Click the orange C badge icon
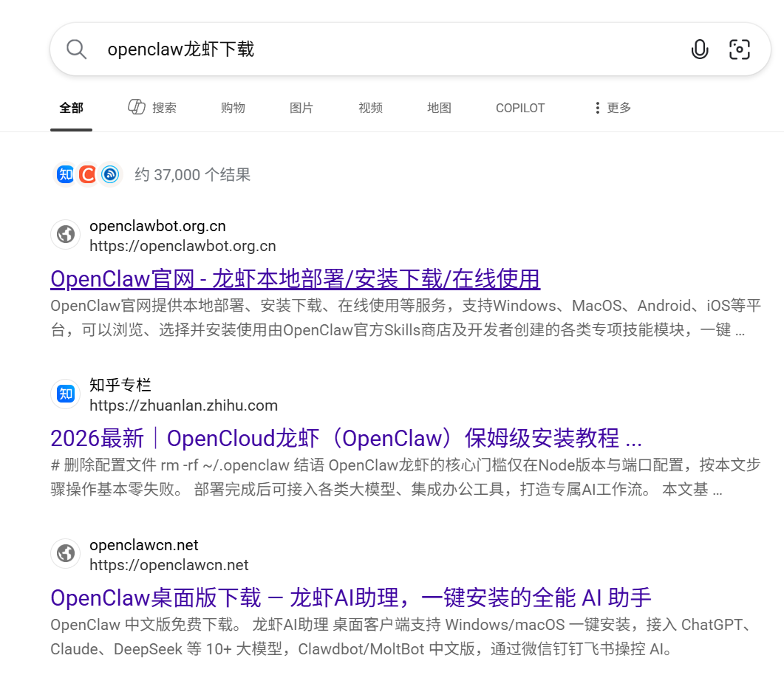The width and height of the screenshot is (784, 678). (87, 174)
